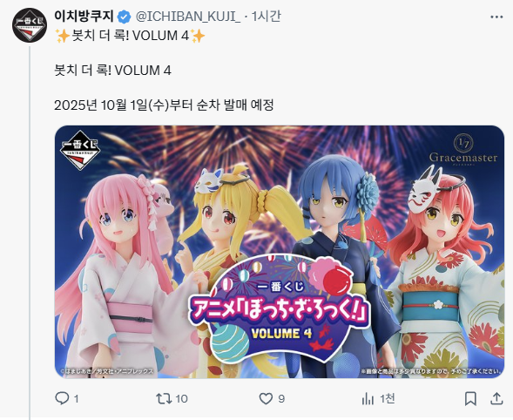513x420 pixels.
Task: Open the Bocchi the Rock fireworks image
Action: pos(280,252)
